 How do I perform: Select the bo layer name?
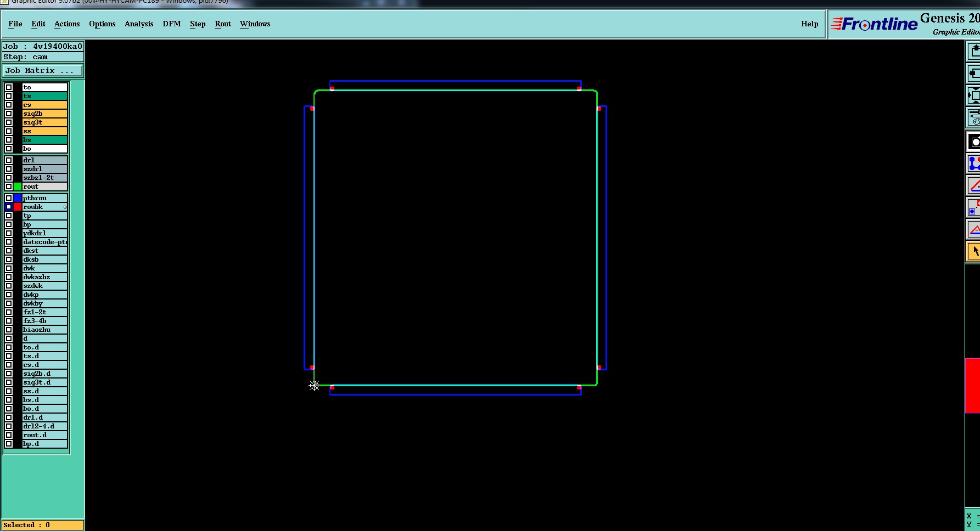[45, 149]
